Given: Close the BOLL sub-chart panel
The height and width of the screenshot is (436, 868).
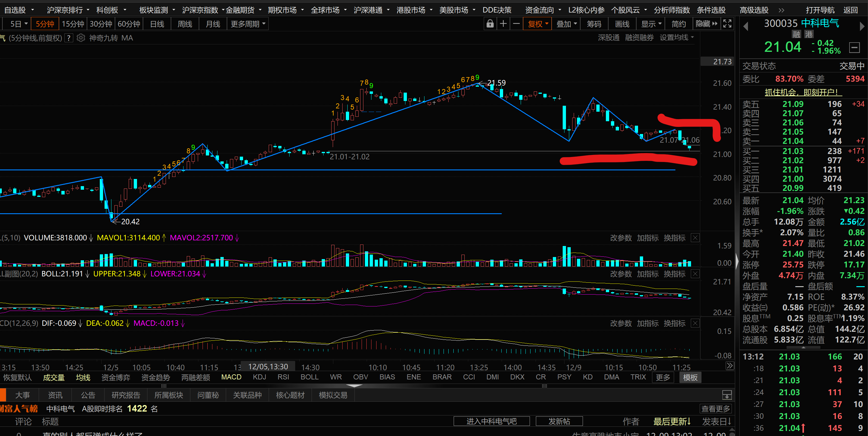Looking at the screenshot, I should tap(695, 274).
